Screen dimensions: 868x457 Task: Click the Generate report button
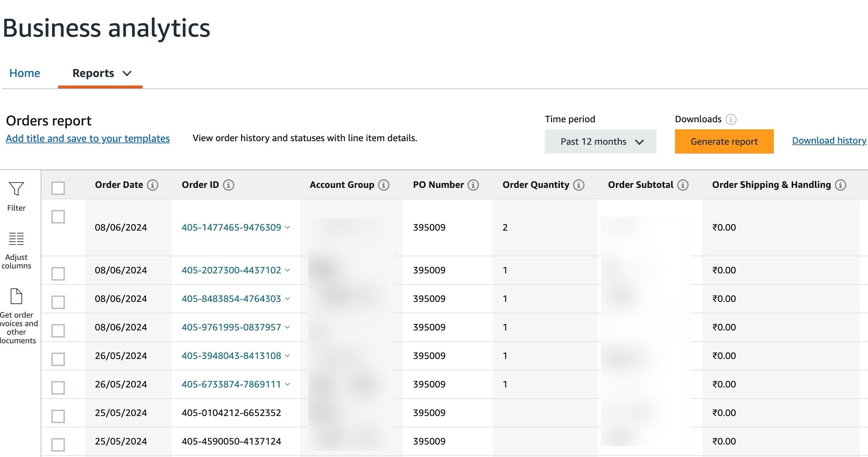click(724, 141)
